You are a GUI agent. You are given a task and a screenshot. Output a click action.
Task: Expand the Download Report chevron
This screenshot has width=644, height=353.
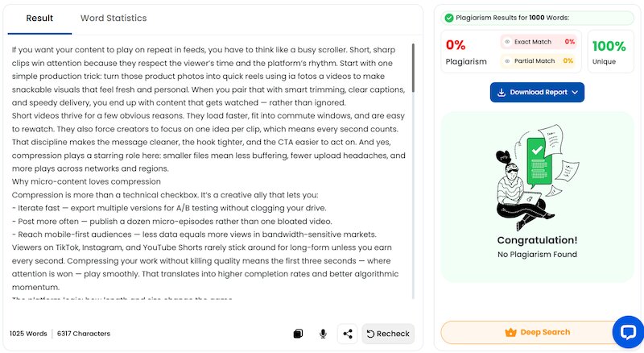575,93
